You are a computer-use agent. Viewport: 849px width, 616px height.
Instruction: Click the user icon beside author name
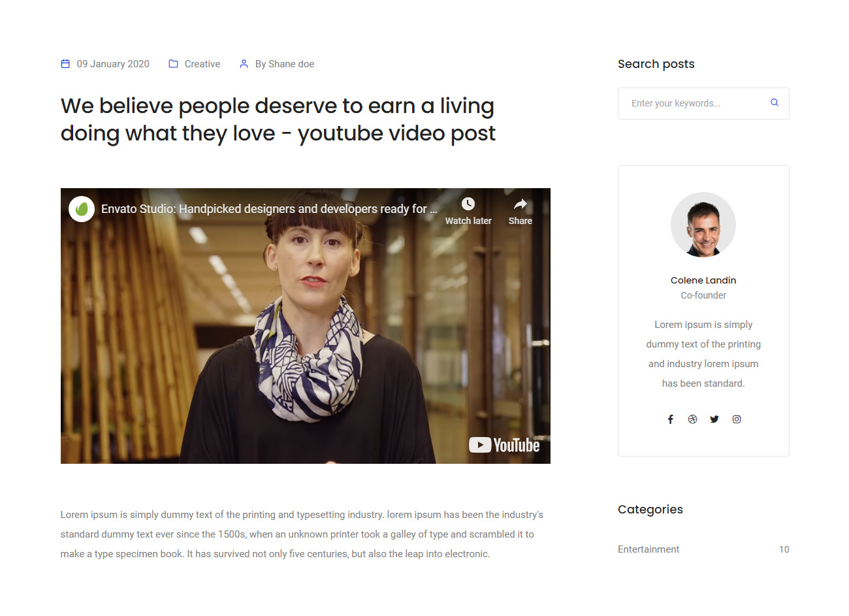pyautogui.click(x=244, y=64)
